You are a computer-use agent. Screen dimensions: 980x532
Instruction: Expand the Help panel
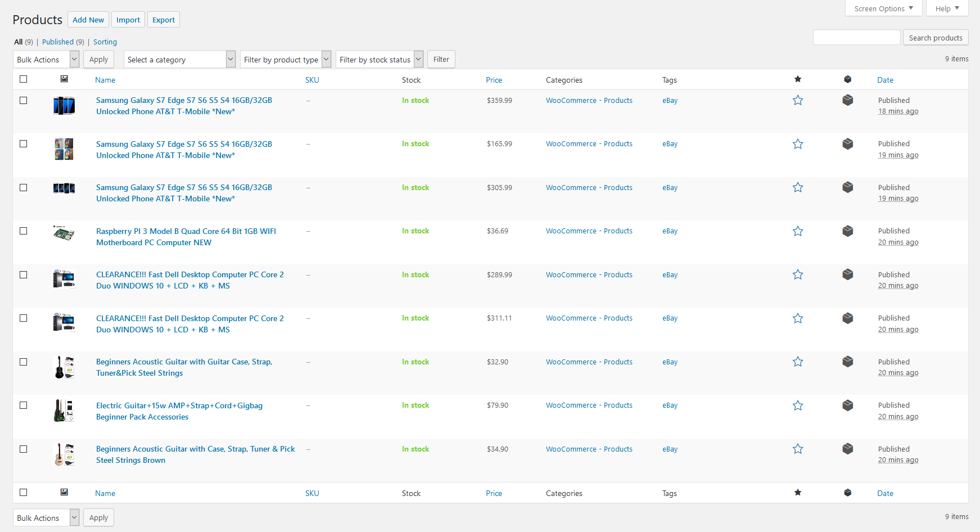coord(947,8)
